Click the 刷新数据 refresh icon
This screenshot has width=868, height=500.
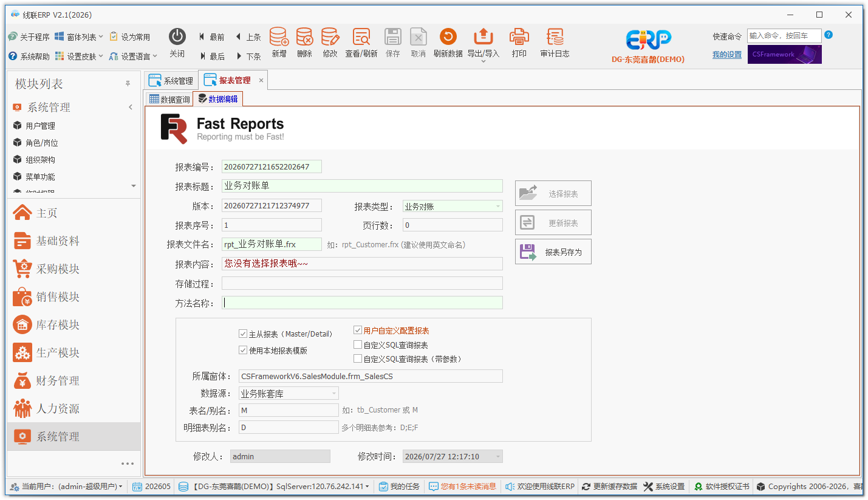(448, 37)
